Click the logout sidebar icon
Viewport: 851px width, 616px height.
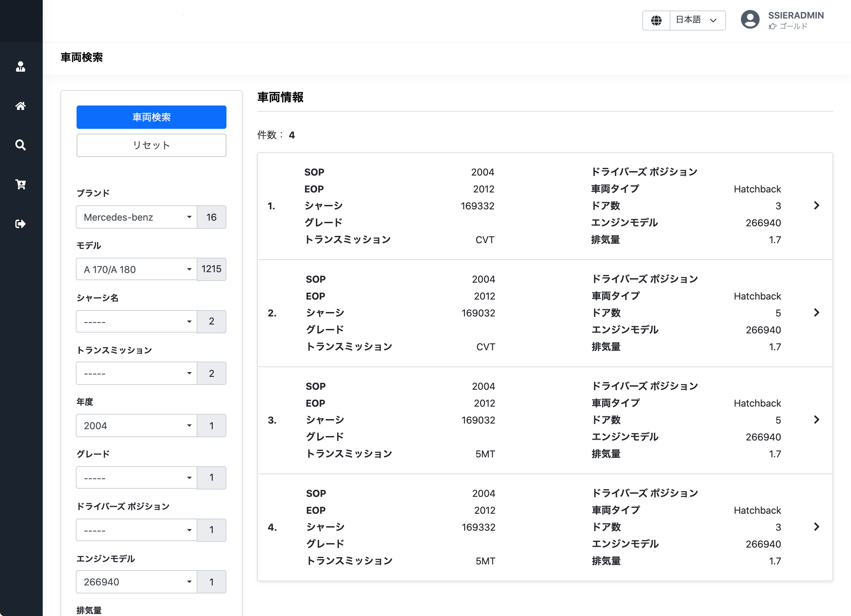pos(21,224)
